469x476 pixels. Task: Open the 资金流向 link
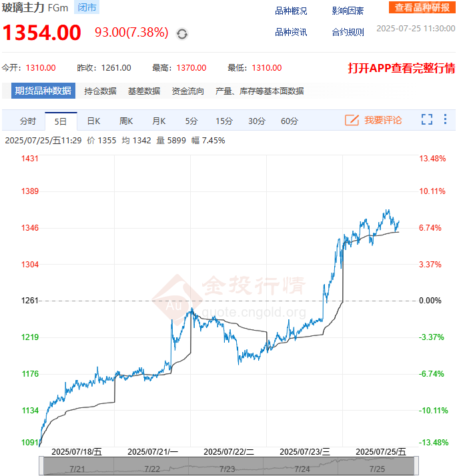188,91
